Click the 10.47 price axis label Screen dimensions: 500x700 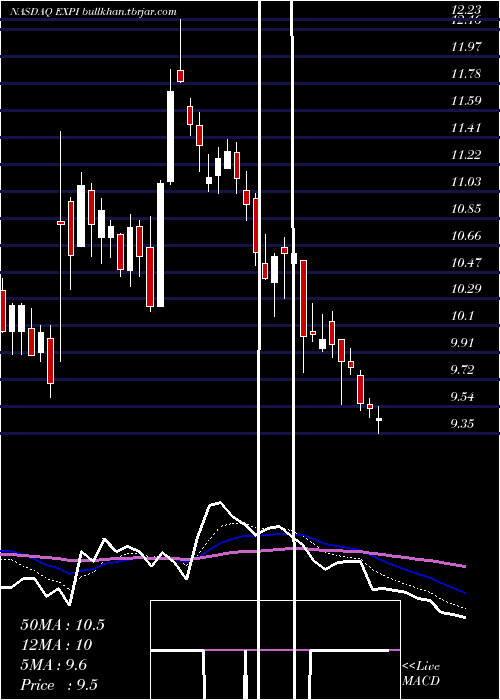466,262
